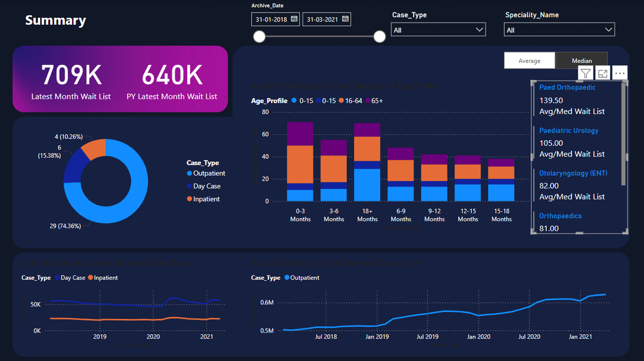Open the end date calendar picker icon

click(x=345, y=19)
